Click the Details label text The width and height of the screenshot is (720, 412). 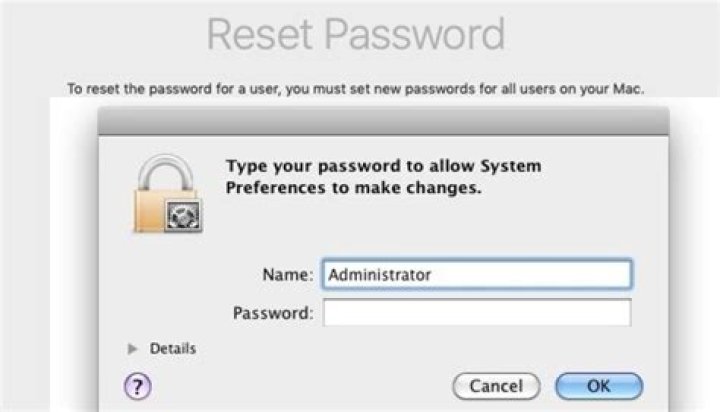coord(172,349)
